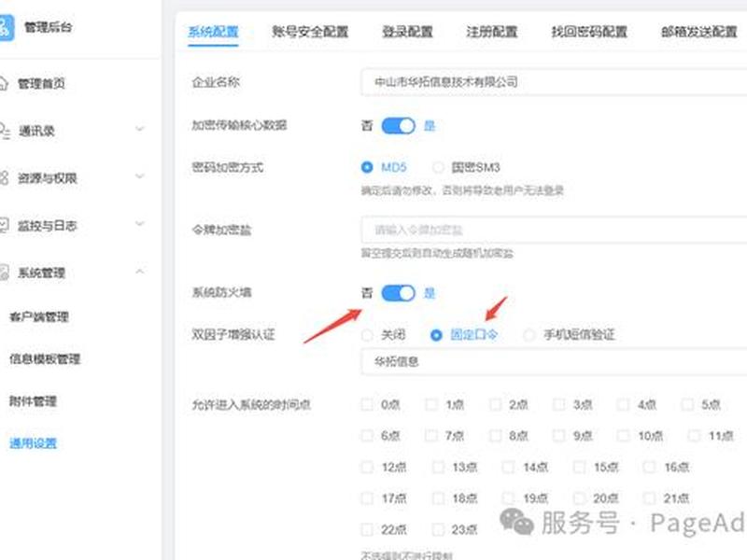The image size is (747, 560).
Task: Check the 0点 time checkbox
Action: pos(367,404)
